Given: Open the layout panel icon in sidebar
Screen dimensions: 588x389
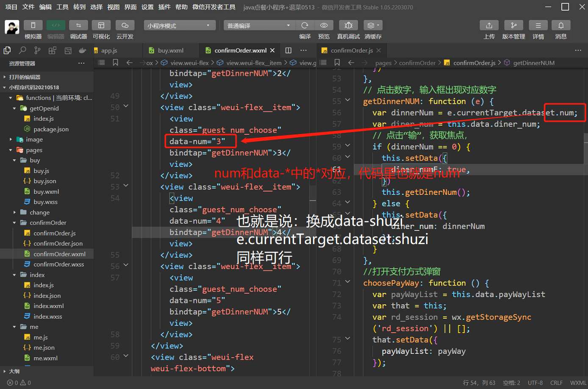Looking at the screenshot, I should point(68,50).
